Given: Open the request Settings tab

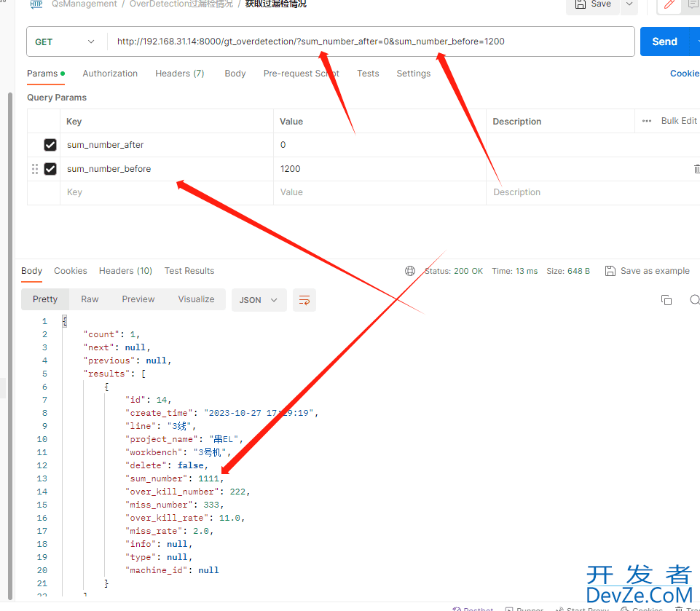Looking at the screenshot, I should [414, 74].
